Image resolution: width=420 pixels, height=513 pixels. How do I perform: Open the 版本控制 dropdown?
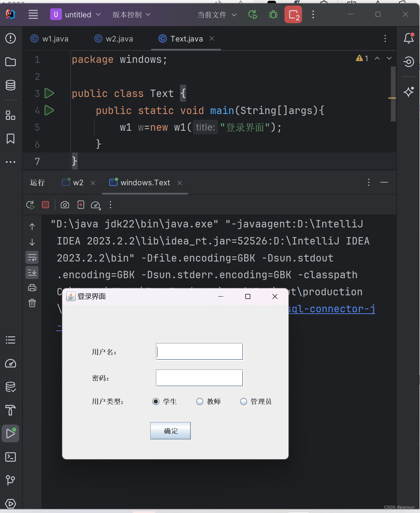tap(131, 14)
